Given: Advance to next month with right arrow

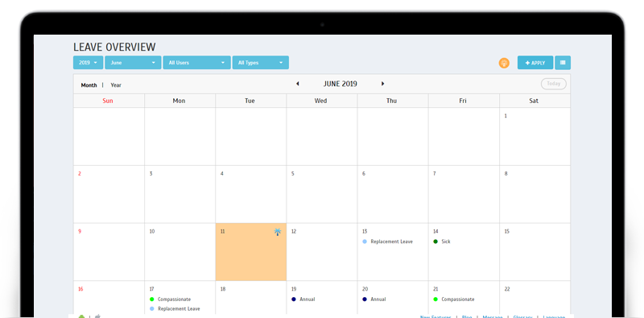Looking at the screenshot, I should [383, 84].
